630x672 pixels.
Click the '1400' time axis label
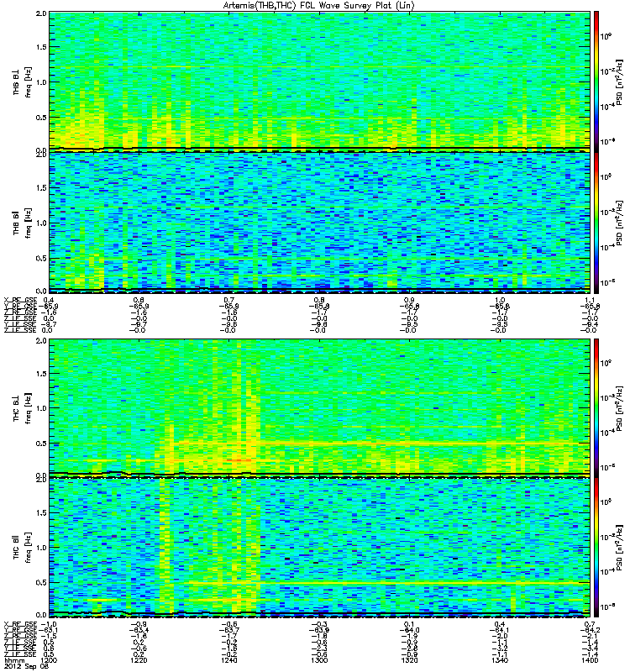[x=590, y=660]
